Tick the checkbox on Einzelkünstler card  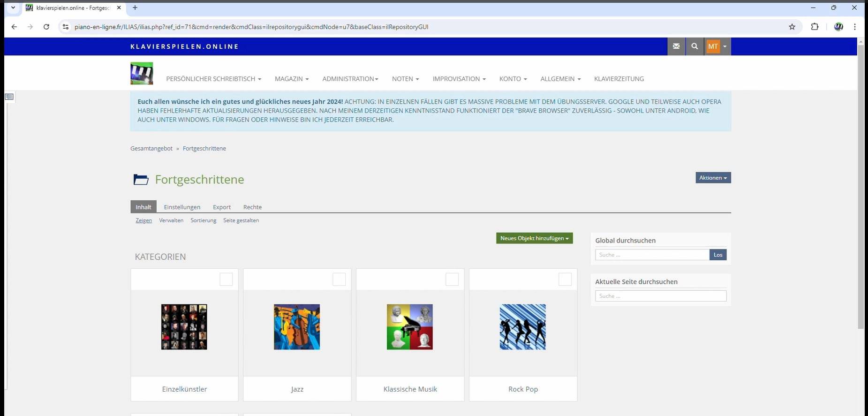coord(226,280)
